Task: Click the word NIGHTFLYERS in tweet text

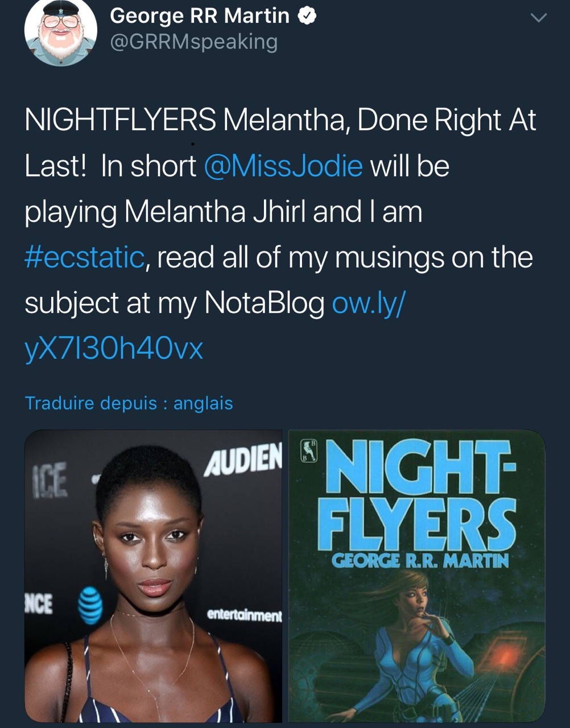Action: coord(120,120)
